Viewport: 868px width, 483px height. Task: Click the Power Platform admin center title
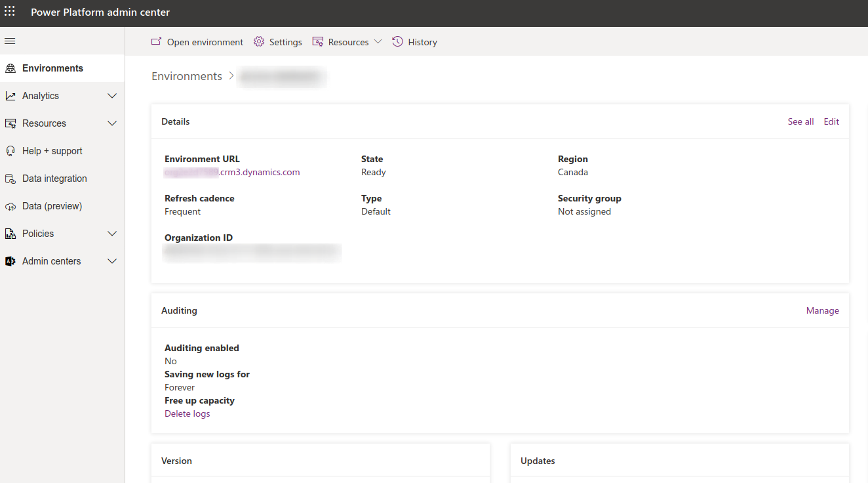100,12
